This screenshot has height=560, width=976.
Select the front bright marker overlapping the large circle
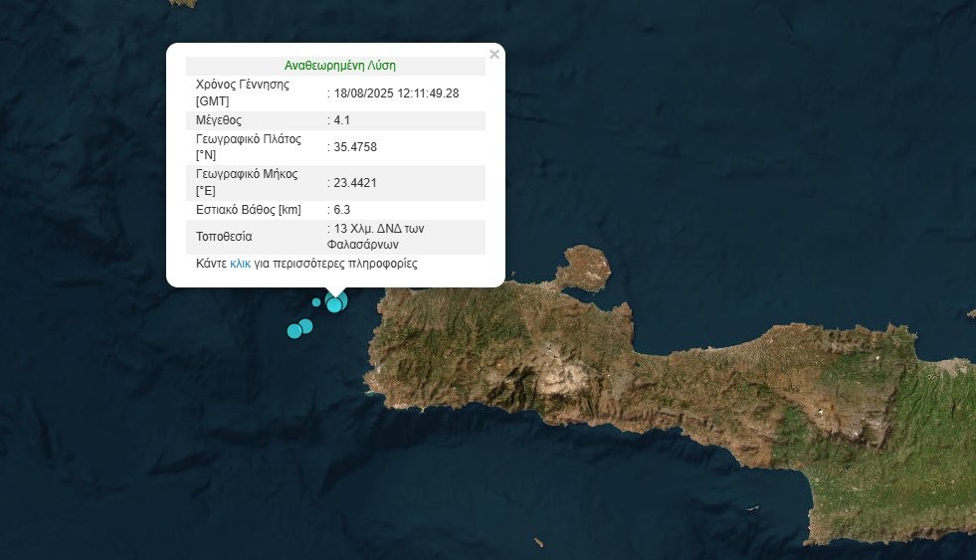click(334, 305)
